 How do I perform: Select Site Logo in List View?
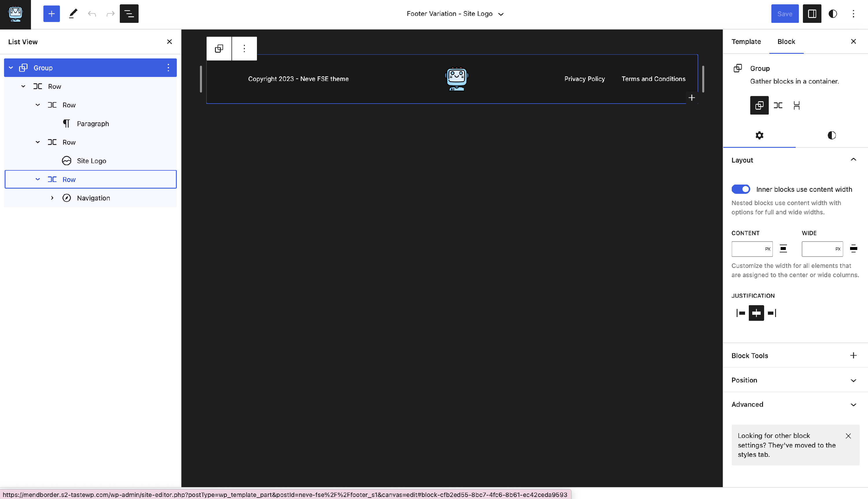[91, 161]
